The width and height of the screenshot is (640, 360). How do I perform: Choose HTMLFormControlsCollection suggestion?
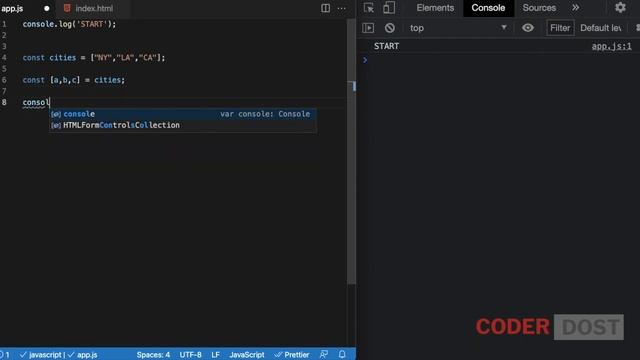(x=183, y=125)
